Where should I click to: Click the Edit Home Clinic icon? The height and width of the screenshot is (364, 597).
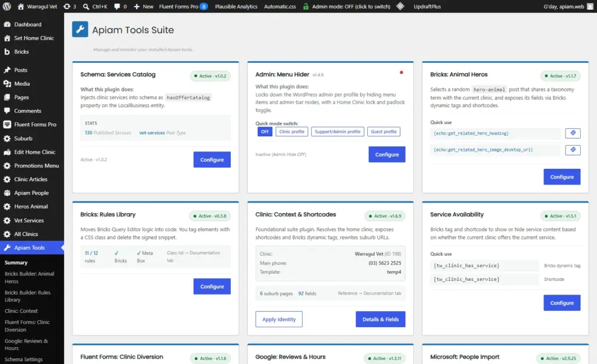coord(7,152)
